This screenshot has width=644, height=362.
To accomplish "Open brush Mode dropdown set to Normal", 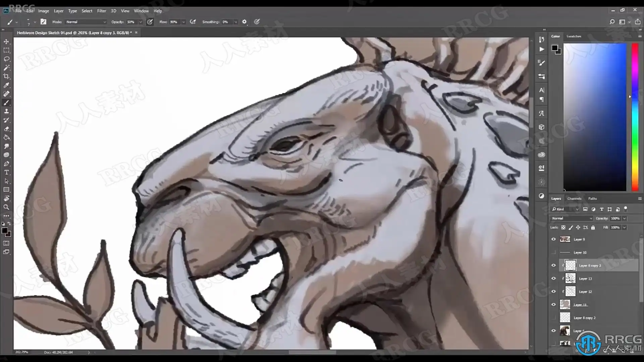I will [86, 22].
